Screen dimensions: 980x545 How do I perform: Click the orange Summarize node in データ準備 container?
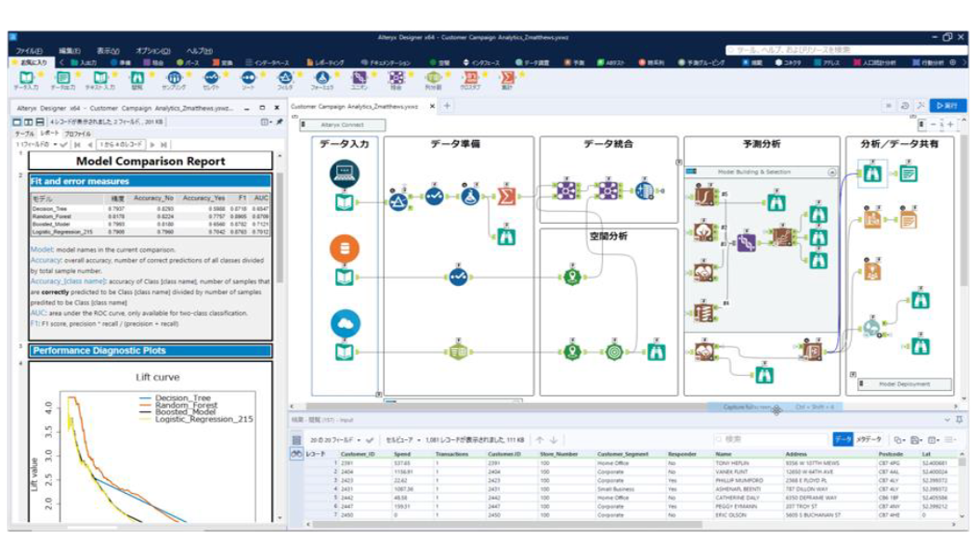point(506,196)
